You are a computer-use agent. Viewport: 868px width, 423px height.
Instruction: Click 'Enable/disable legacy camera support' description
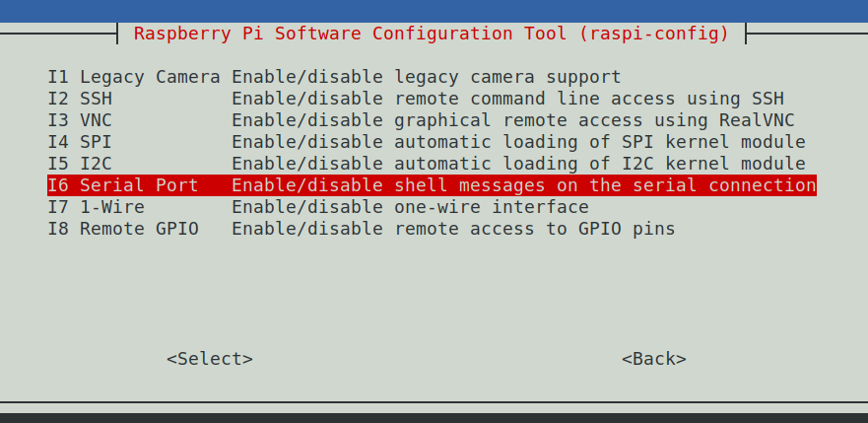point(427,77)
